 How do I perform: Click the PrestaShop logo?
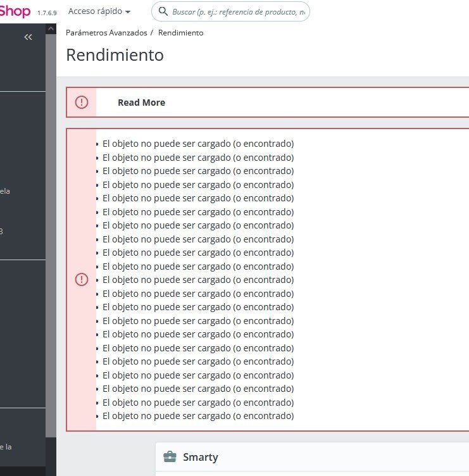(15, 11)
